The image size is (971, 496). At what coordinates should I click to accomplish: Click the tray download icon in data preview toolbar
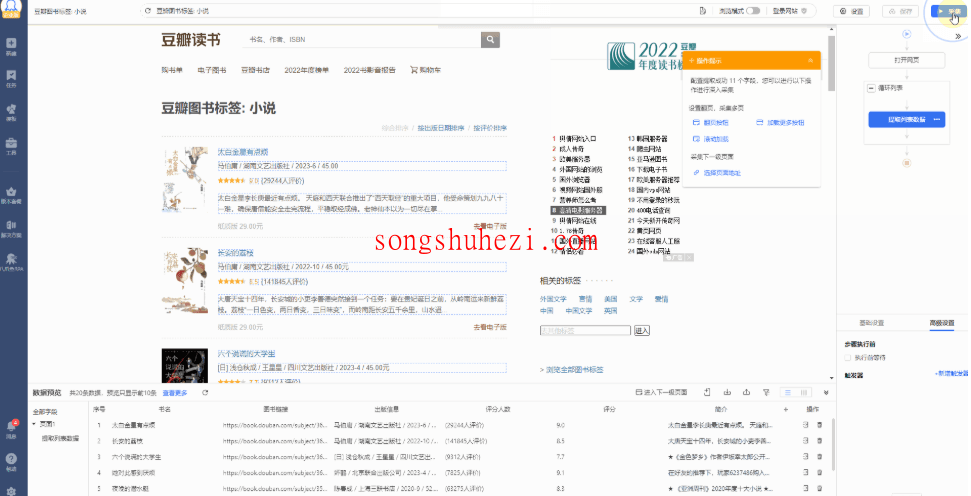[727, 393]
